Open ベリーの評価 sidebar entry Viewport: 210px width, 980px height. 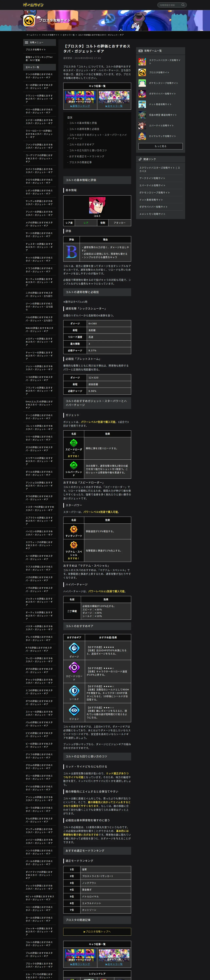[x=40, y=111]
